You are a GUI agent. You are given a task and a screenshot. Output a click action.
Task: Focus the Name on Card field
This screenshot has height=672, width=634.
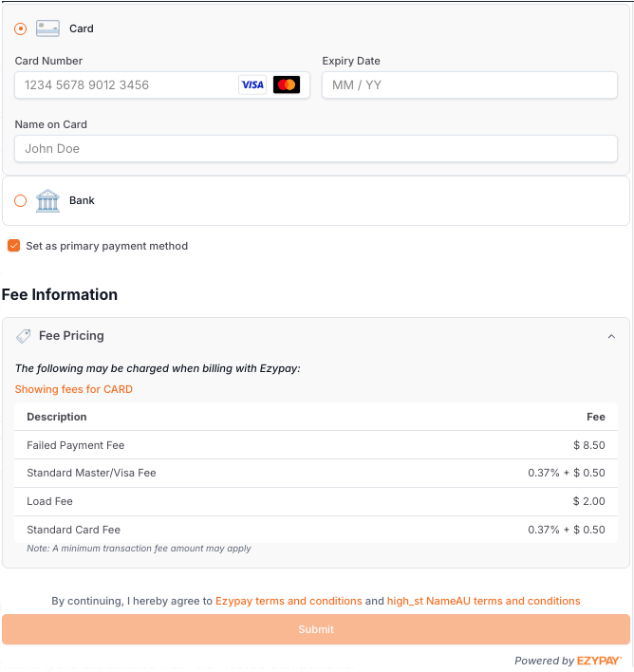pos(316,149)
